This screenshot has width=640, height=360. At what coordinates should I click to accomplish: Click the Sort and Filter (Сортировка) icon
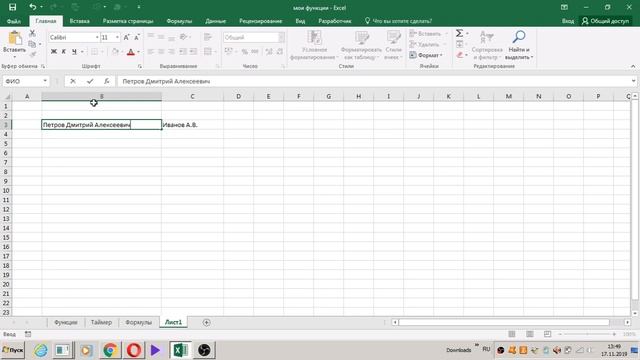tap(487, 38)
